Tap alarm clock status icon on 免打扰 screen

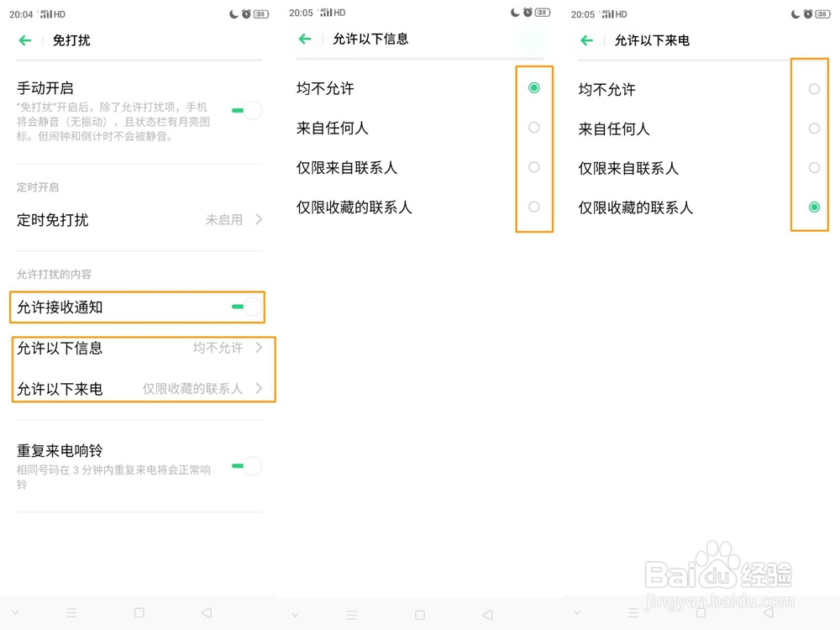click(x=246, y=14)
